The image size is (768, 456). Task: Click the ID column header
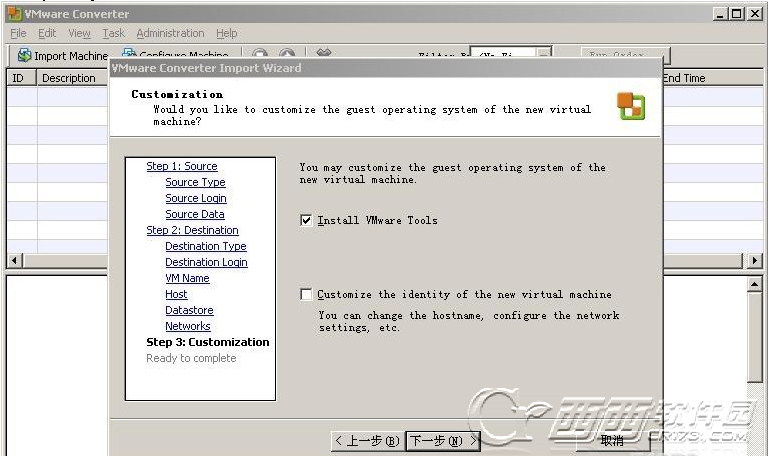click(21, 78)
